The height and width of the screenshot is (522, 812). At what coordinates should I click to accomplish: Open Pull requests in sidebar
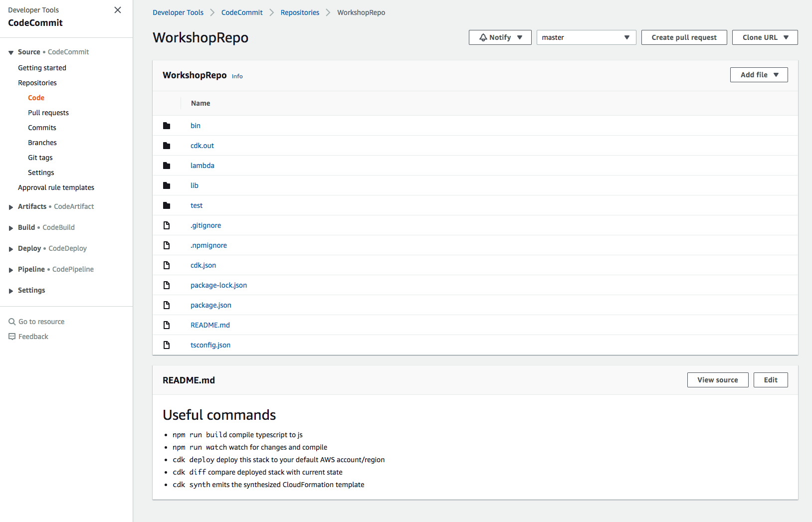click(x=48, y=113)
